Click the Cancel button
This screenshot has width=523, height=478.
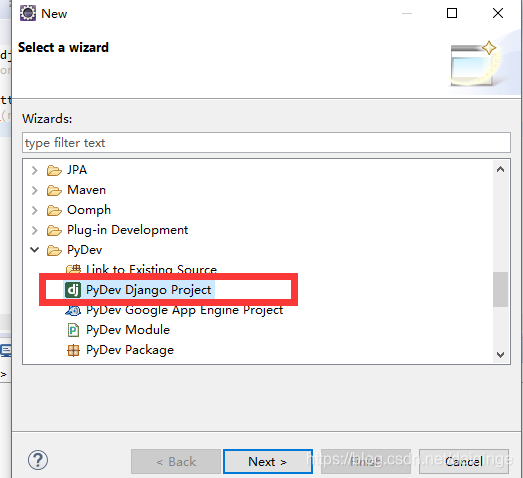(x=464, y=462)
